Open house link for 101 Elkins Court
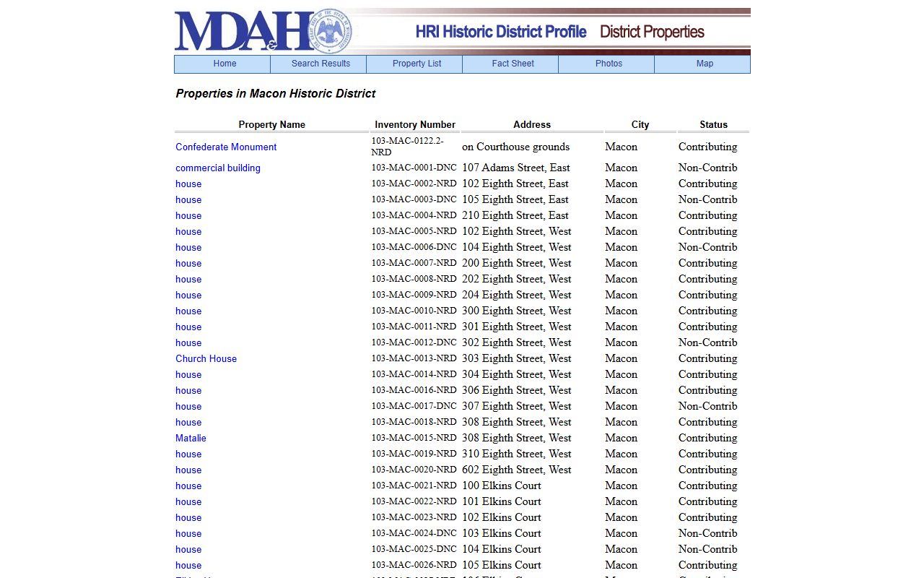This screenshot has width=924, height=578. 188,501
